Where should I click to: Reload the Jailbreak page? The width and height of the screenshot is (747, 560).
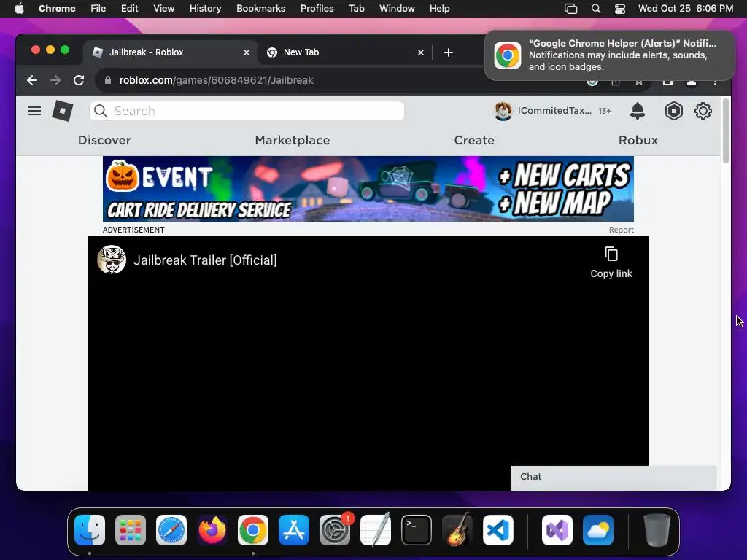79,80
